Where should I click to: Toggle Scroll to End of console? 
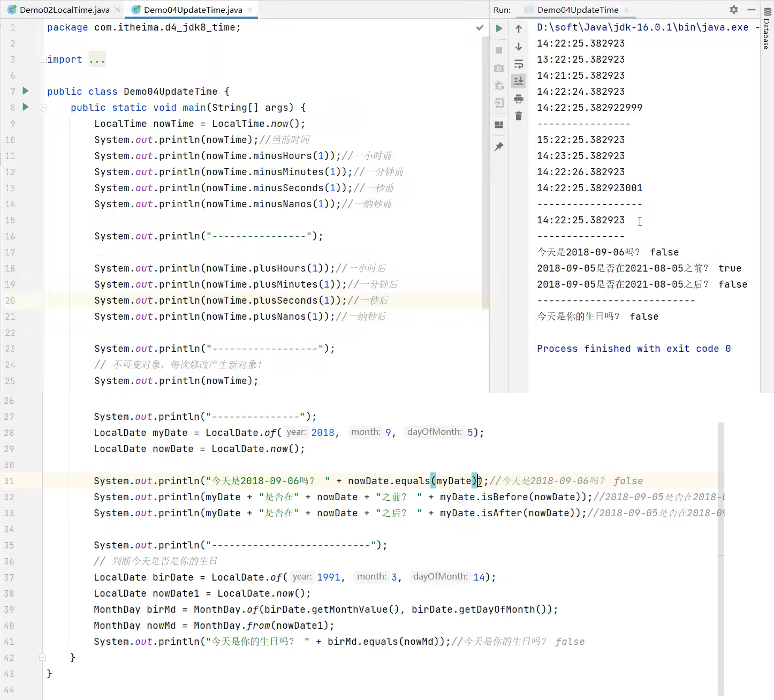[519, 81]
